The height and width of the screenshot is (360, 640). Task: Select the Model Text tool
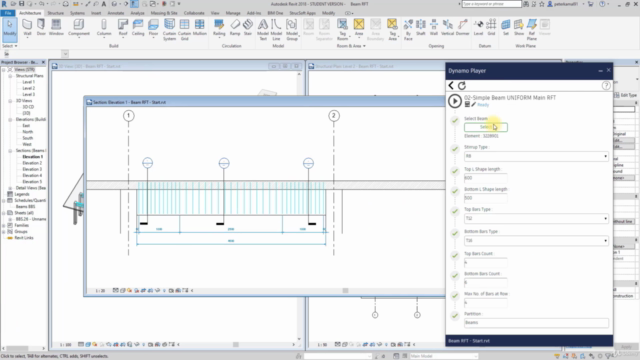tap(263, 29)
